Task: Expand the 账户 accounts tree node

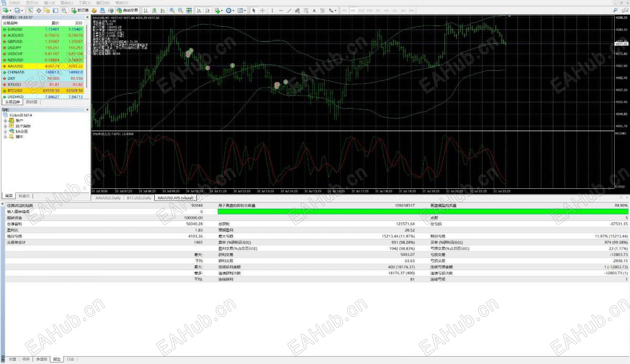Action: 5,121
